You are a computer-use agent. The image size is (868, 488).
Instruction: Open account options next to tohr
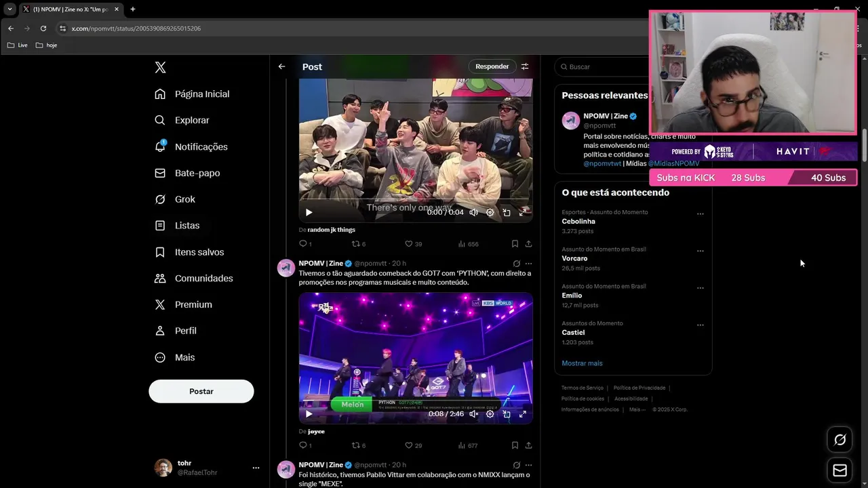point(256,468)
